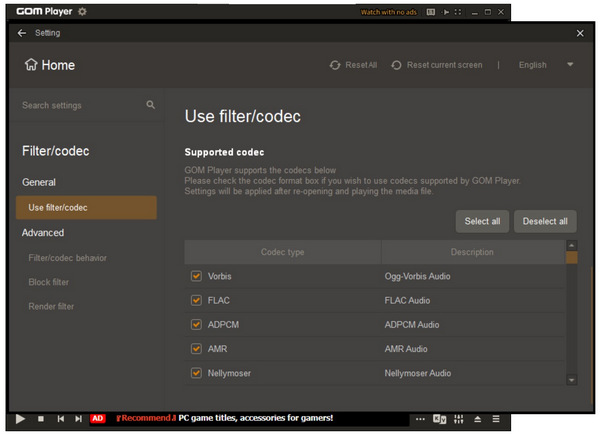The image size is (600, 435).
Task: Click Watch with no ads link
Action: click(x=388, y=12)
